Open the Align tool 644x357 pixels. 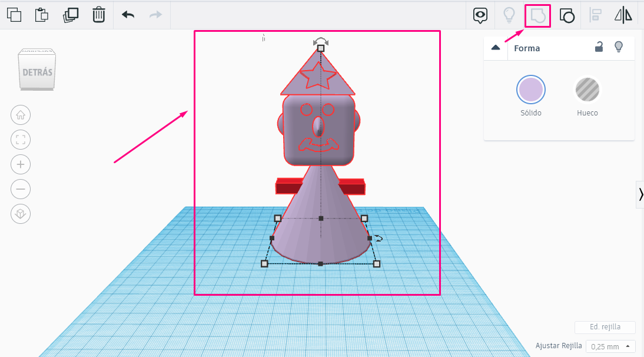click(x=595, y=15)
